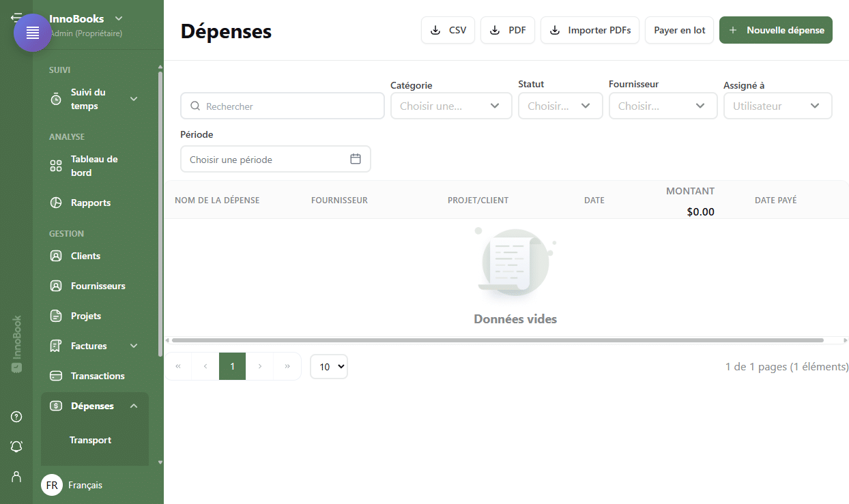Open the user profile icon
The image size is (849, 504).
tap(16, 476)
